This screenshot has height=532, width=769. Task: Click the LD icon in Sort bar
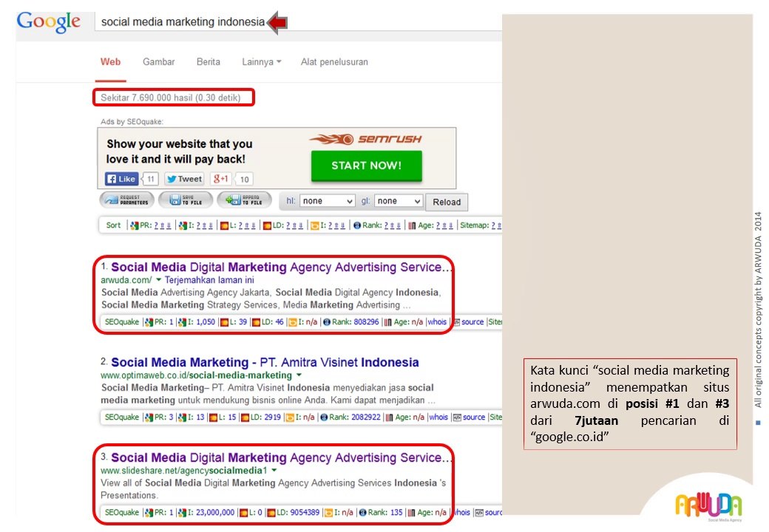coord(267,225)
